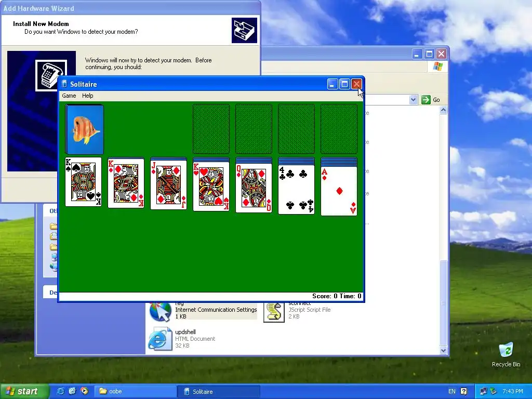Click the Solitaire title bar card icon
The width and height of the screenshot is (532, 399).
pyautogui.click(x=64, y=84)
